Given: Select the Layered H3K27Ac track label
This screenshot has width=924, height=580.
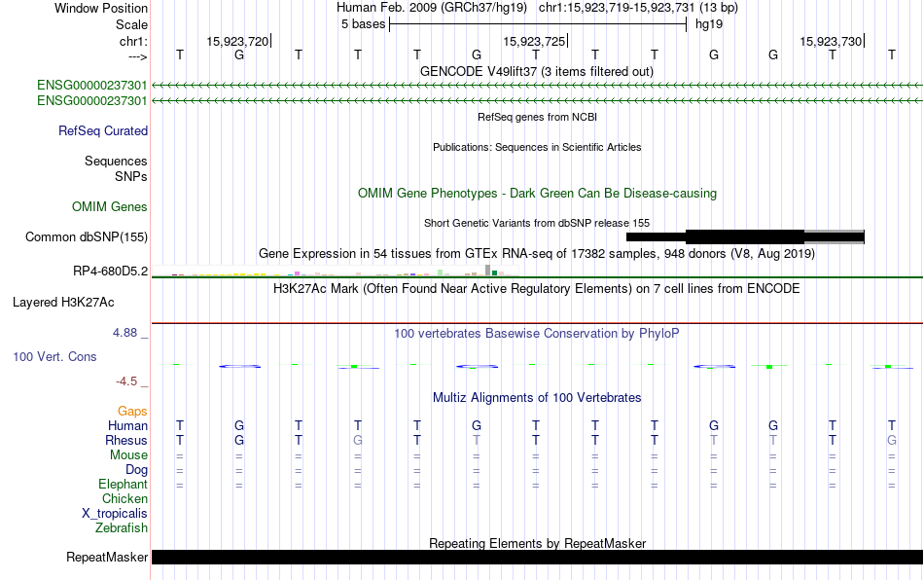Looking at the screenshot, I should click(63, 303).
